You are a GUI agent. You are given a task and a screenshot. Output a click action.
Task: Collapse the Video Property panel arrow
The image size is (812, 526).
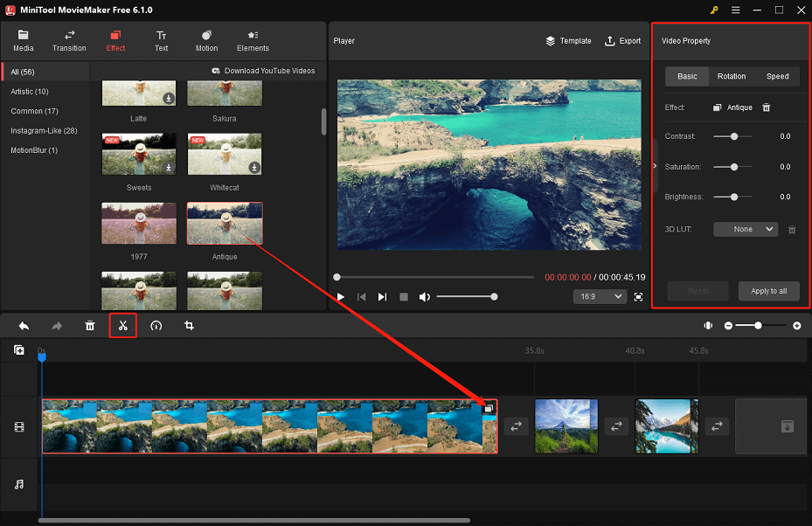point(656,165)
